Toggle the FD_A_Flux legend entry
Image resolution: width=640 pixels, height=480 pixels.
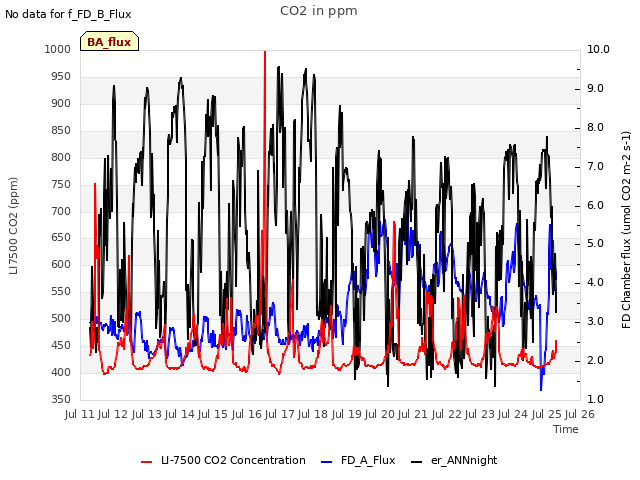pyautogui.click(x=358, y=460)
